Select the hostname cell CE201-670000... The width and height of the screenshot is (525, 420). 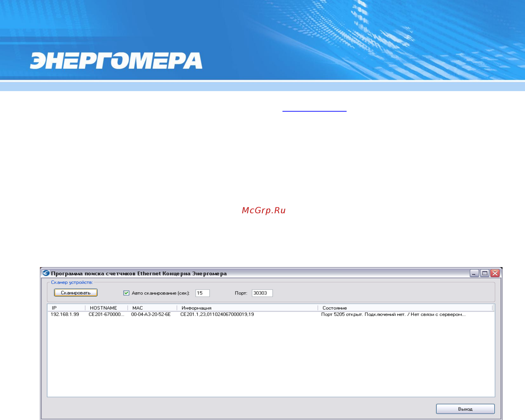106,314
